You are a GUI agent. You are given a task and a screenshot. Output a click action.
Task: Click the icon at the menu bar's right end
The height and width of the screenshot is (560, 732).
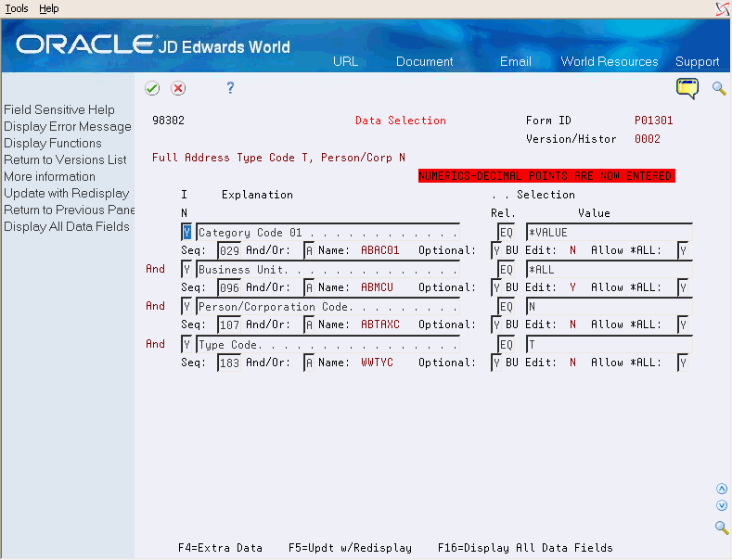click(x=723, y=9)
